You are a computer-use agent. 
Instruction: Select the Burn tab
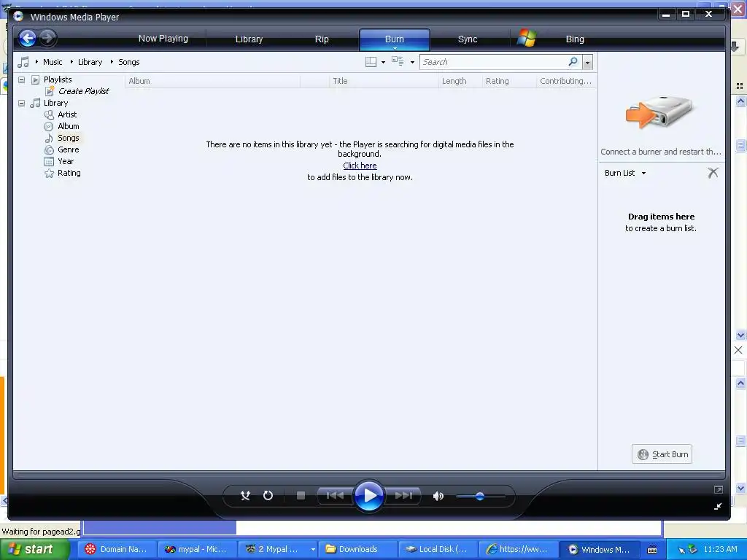pos(395,39)
